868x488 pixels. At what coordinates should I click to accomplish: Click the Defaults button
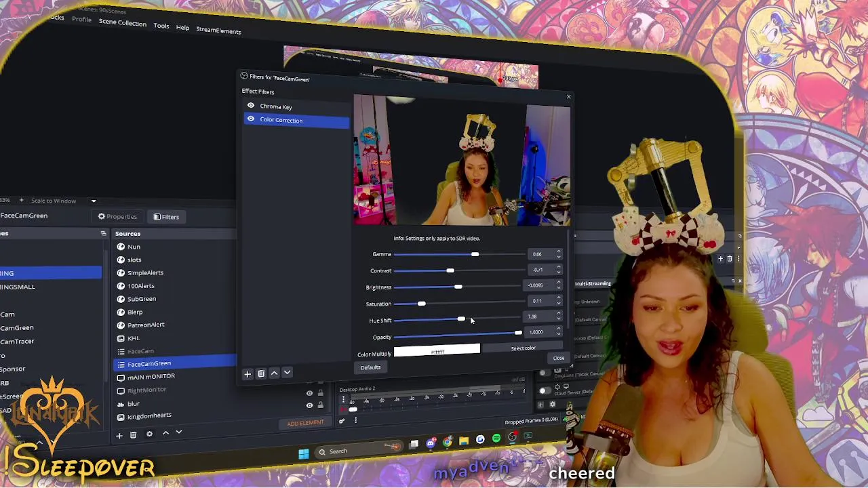370,367
